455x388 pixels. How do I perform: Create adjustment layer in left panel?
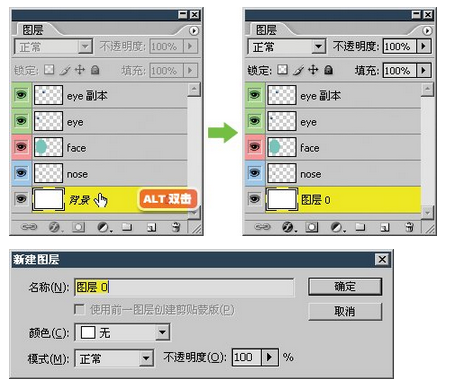pos(104,227)
